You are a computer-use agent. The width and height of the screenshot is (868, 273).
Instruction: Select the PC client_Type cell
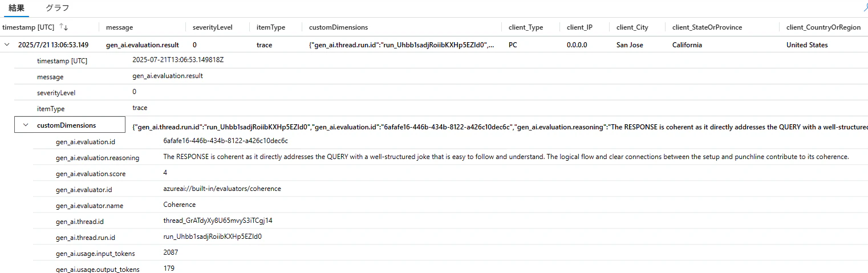point(513,45)
